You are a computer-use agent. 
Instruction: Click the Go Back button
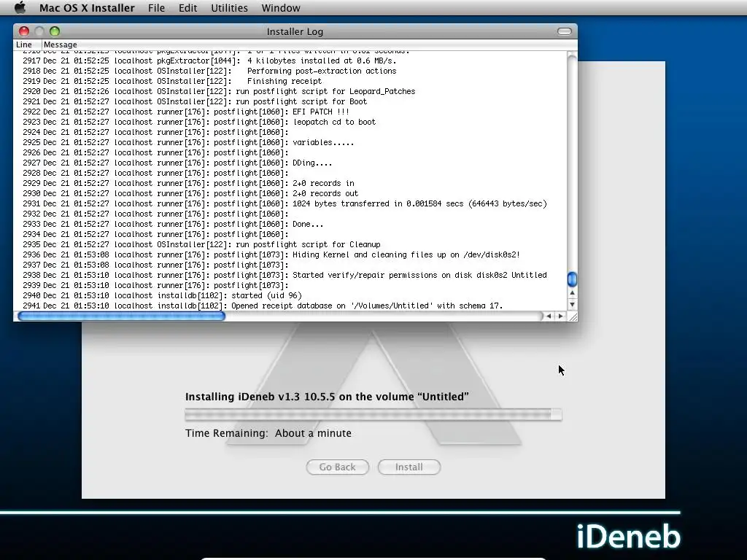click(337, 467)
